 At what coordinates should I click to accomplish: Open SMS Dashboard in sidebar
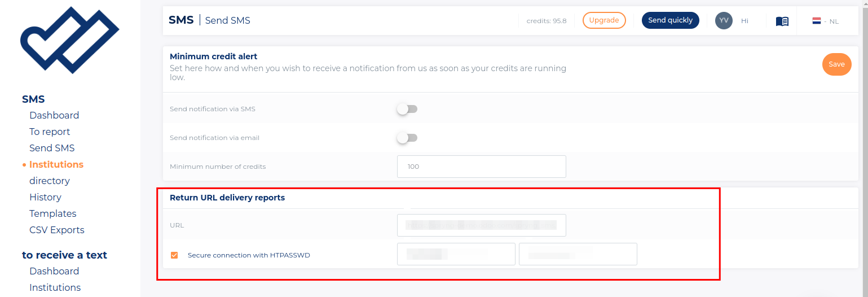pos(54,115)
